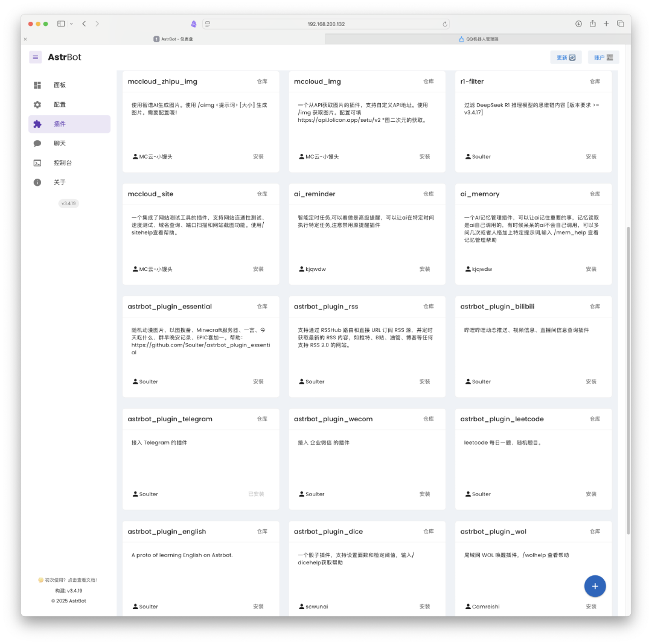Go forward with Safari's forward arrow
Viewport: 652px width, 644px height.
97,24
